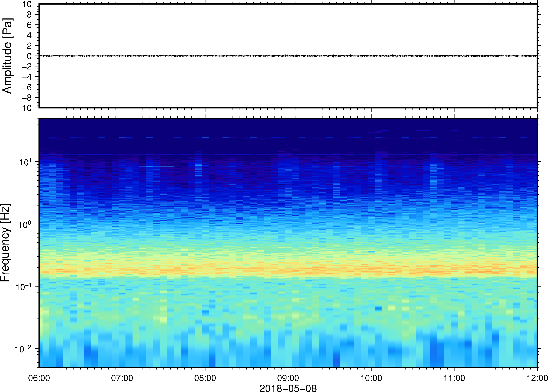Click the 08:00 time axis label
The width and height of the screenshot is (548, 392).
tap(205, 378)
